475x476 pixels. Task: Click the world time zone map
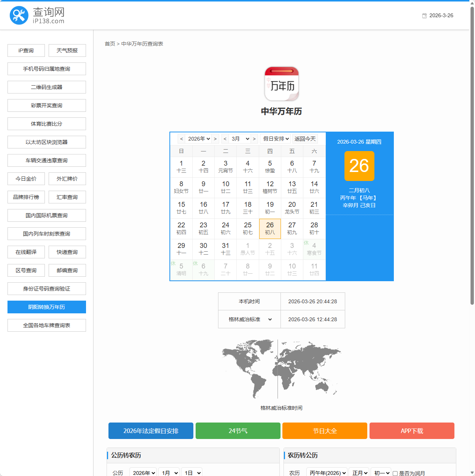coord(281,369)
